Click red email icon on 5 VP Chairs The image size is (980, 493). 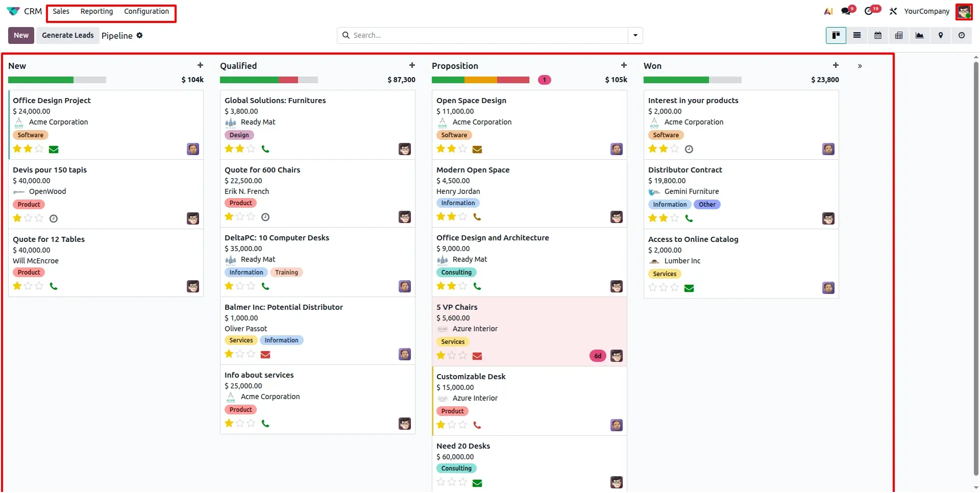click(x=477, y=356)
